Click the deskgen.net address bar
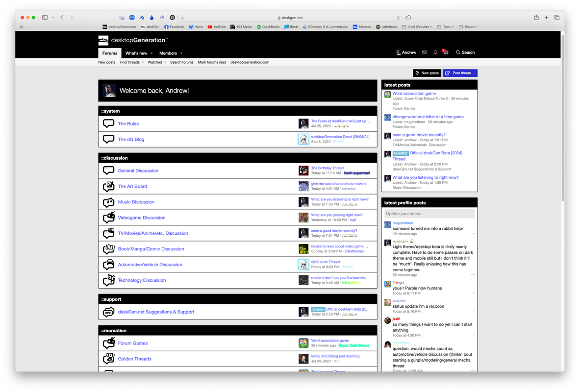Screen dimensions: 580x392 (x=290, y=17)
